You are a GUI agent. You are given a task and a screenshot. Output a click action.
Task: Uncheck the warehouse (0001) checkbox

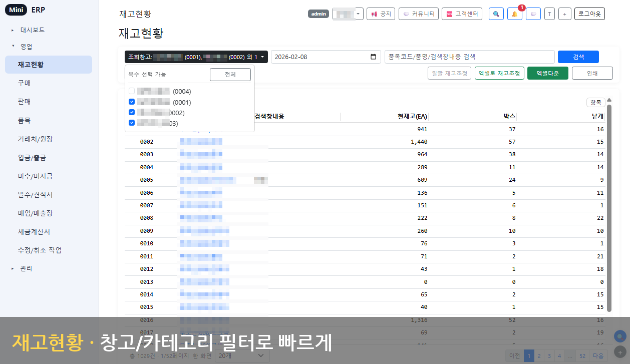point(132,102)
